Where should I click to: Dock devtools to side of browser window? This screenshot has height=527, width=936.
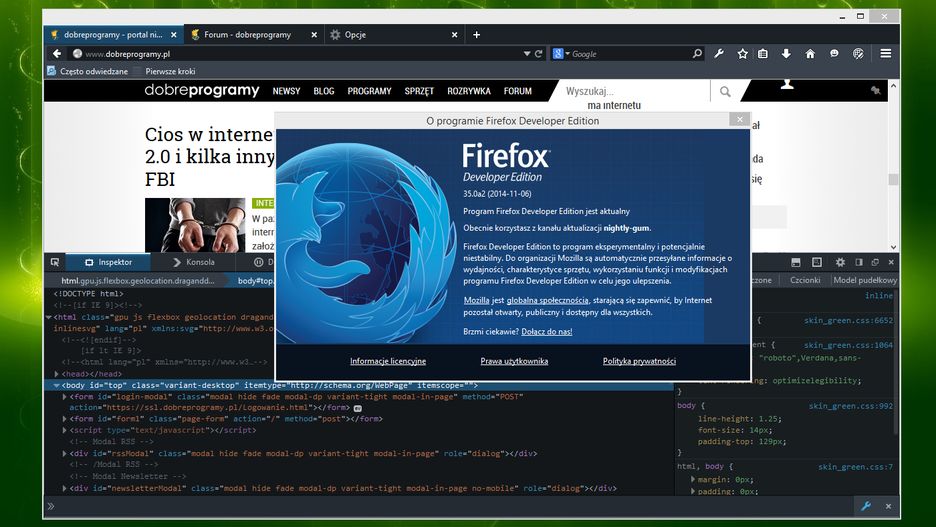[859, 262]
